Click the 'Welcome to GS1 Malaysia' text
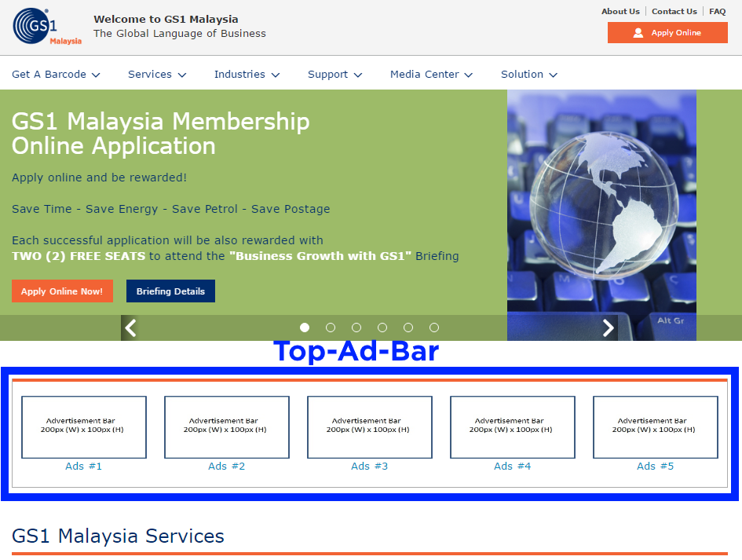The image size is (742, 560). pos(166,20)
